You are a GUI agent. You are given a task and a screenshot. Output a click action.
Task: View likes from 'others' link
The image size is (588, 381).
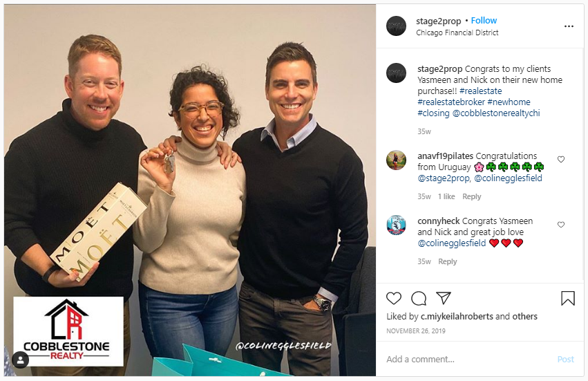point(524,317)
